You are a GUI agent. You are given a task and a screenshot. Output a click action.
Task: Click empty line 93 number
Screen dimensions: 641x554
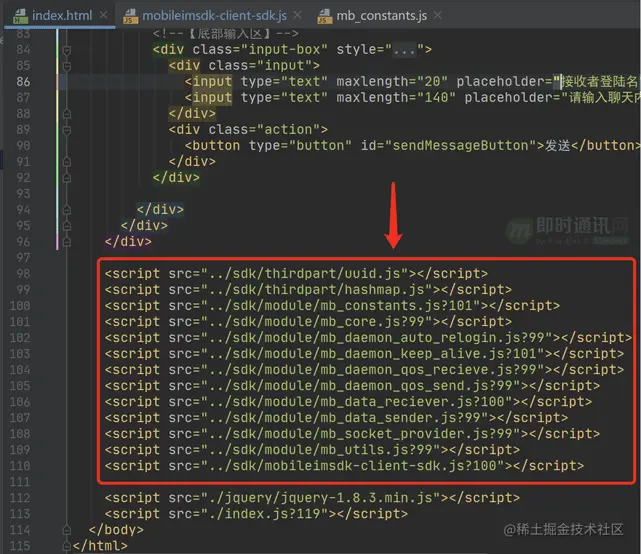(23, 194)
